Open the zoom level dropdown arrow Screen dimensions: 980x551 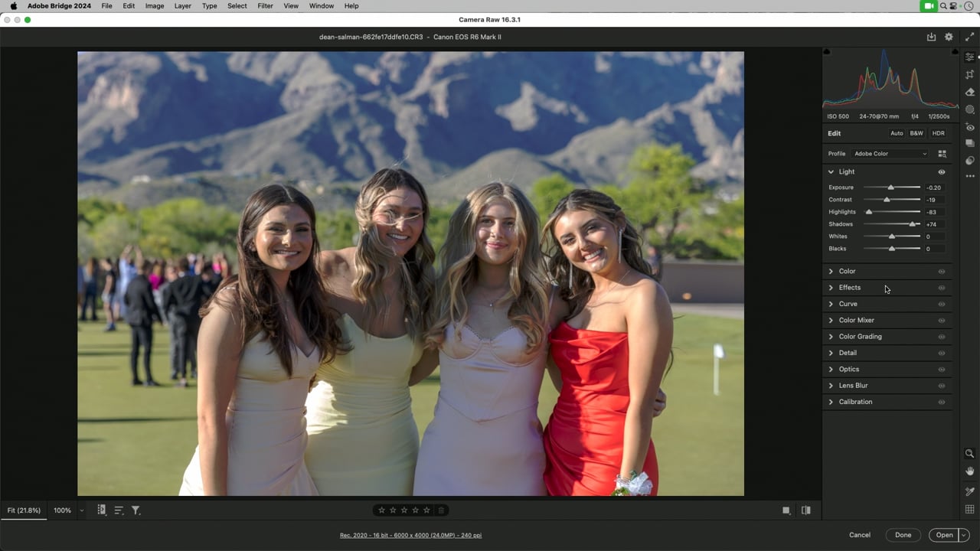coord(82,510)
